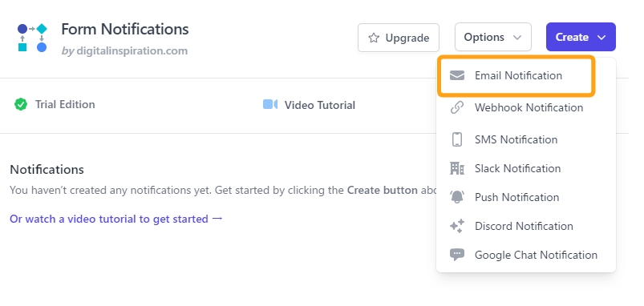Open the Video Tutorial link
Image resolution: width=644 pixels, height=306 pixels.
[319, 105]
